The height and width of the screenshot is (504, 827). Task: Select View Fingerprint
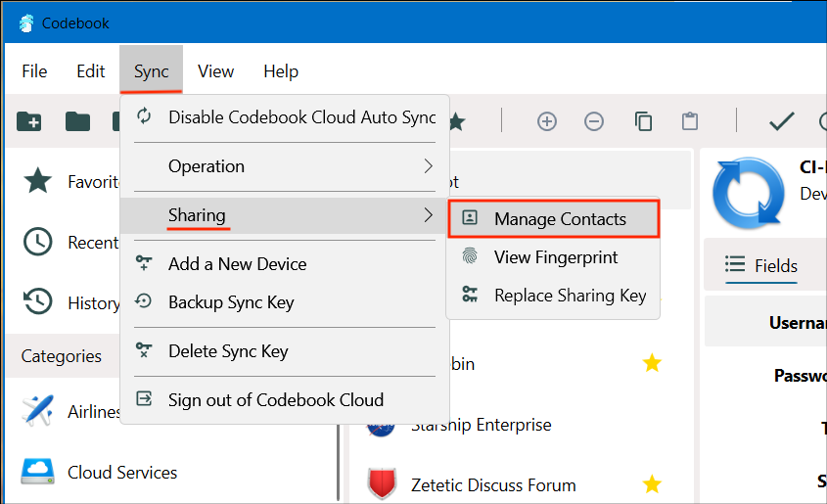553,257
